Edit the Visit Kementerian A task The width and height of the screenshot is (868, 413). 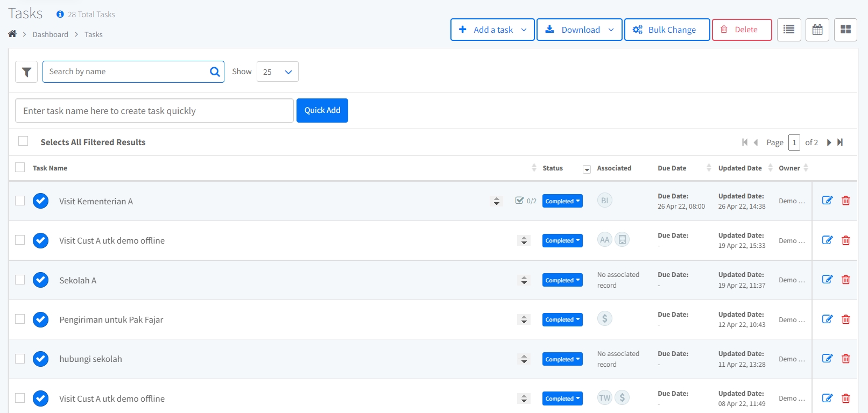pos(827,201)
